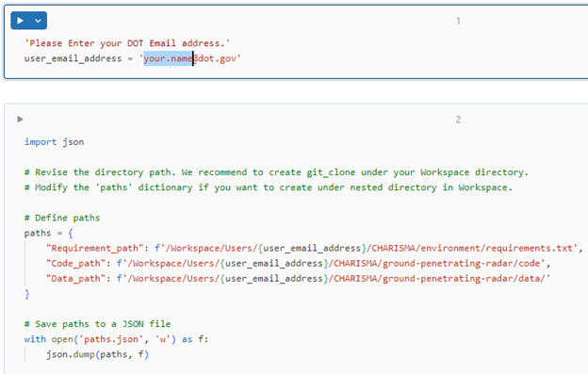Image resolution: width=588 pixels, height=374 pixels.
Task: Click the highlighted 'your.name' text in cell 1
Action: point(168,58)
